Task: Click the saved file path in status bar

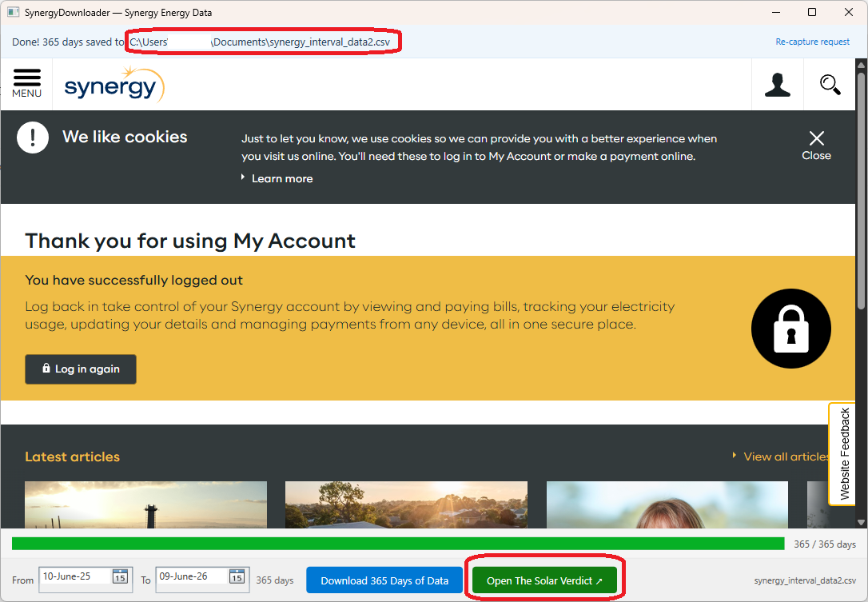Action: click(x=260, y=42)
